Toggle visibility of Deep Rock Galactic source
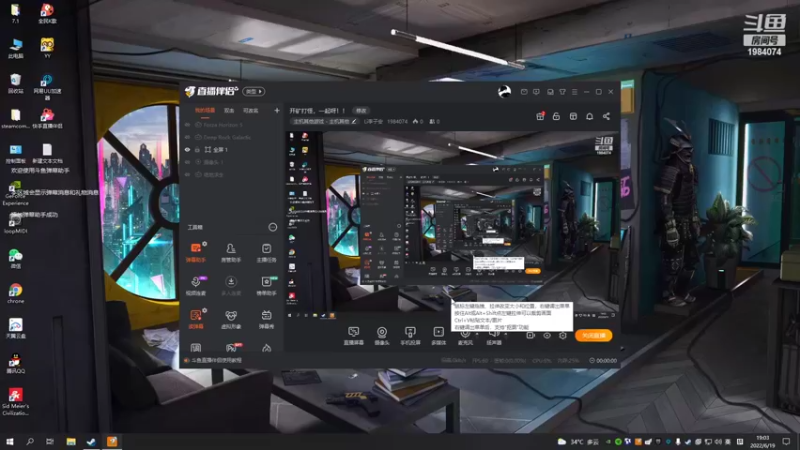 (187, 137)
